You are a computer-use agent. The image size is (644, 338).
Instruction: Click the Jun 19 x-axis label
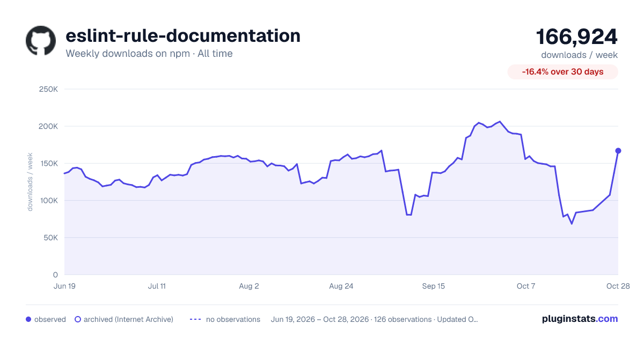click(x=64, y=286)
